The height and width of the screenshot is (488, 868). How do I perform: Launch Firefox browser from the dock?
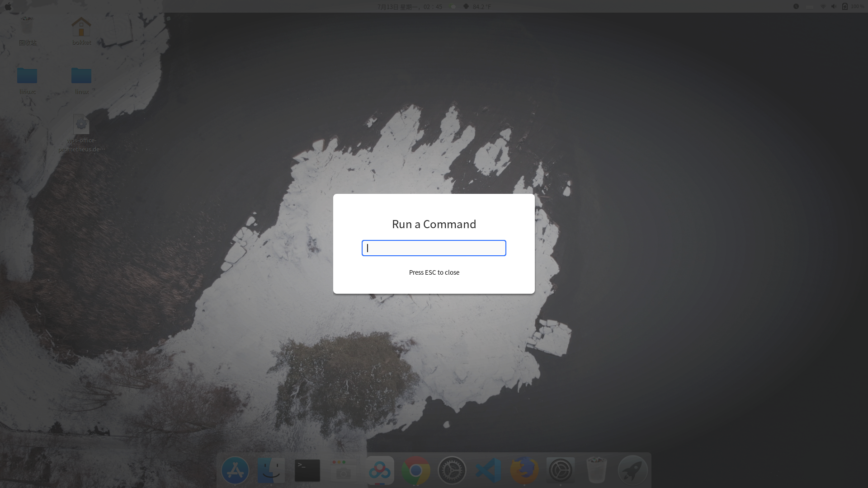[524, 470]
